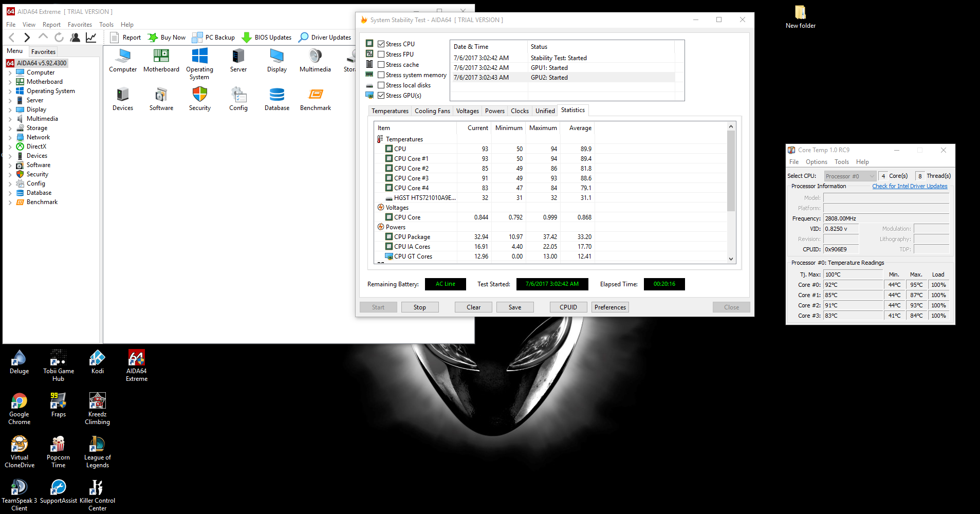Open the Motherboard category icon
The height and width of the screenshot is (514, 980).
(161, 61)
